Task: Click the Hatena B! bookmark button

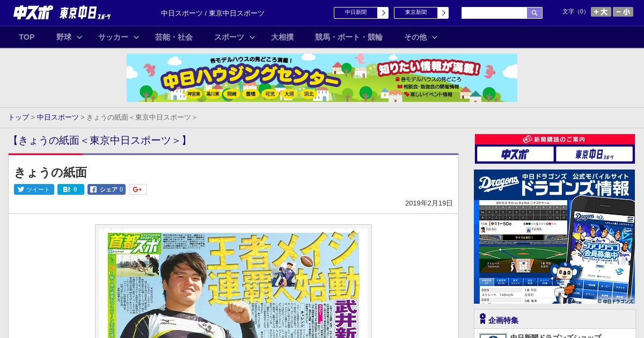Action: [x=71, y=189]
